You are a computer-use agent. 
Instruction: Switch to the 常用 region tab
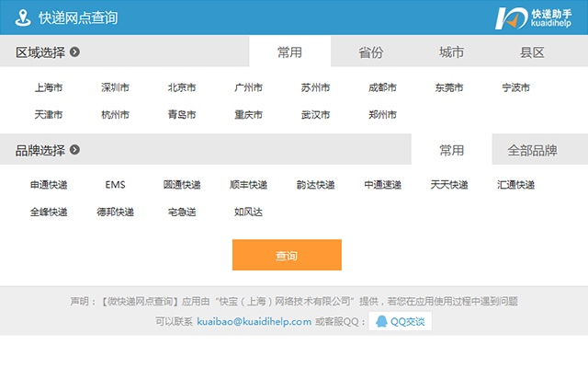coord(290,52)
